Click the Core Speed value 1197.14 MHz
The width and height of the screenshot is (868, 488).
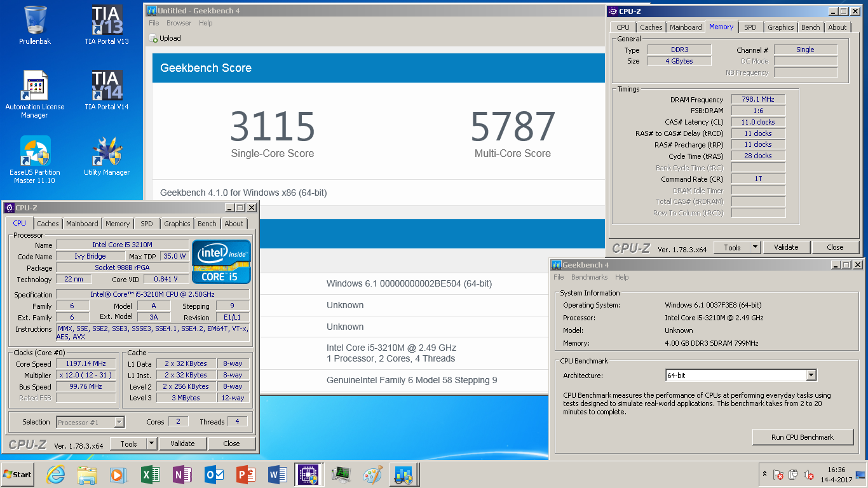click(86, 364)
